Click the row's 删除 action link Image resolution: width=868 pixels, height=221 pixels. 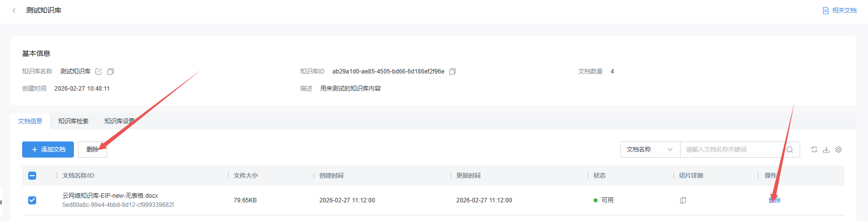pos(775,200)
